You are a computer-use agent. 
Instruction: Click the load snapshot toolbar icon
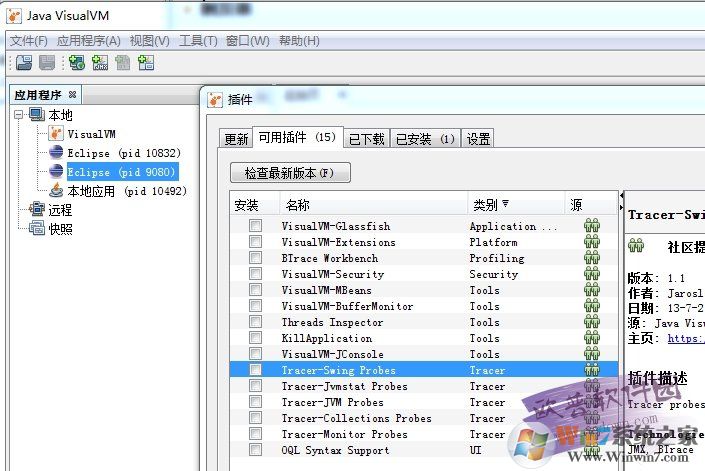pyautogui.click(x=24, y=62)
